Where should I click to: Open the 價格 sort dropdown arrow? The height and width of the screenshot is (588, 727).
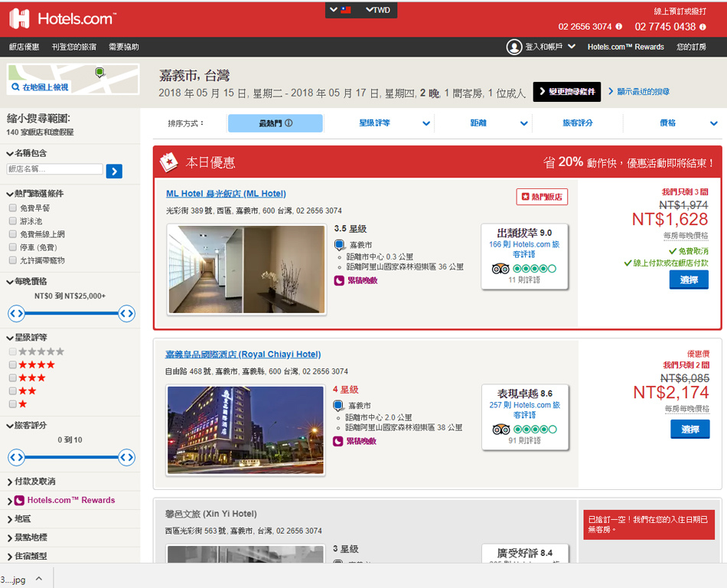[713, 123]
